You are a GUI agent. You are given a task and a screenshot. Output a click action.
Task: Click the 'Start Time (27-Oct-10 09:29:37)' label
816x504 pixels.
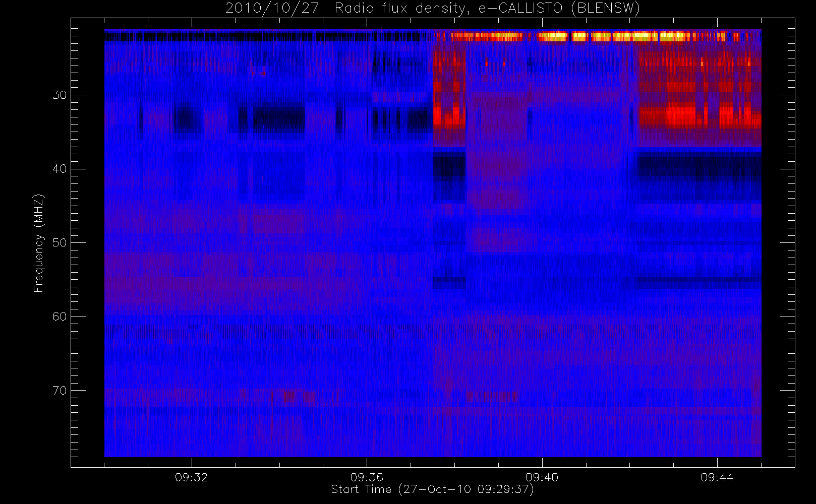click(x=432, y=489)
